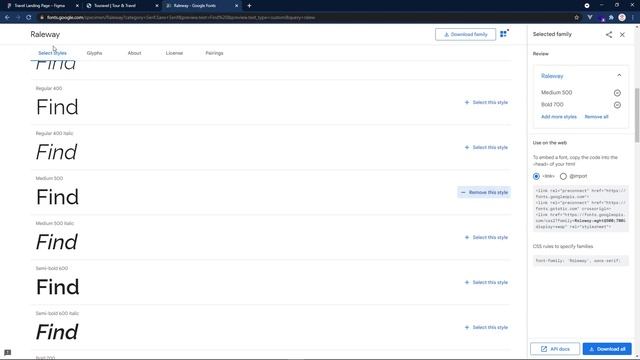The height and width of the screenshot is (360, 640).
Task: Close the Tourwel Tour & Travel tab
Action: 157,6
